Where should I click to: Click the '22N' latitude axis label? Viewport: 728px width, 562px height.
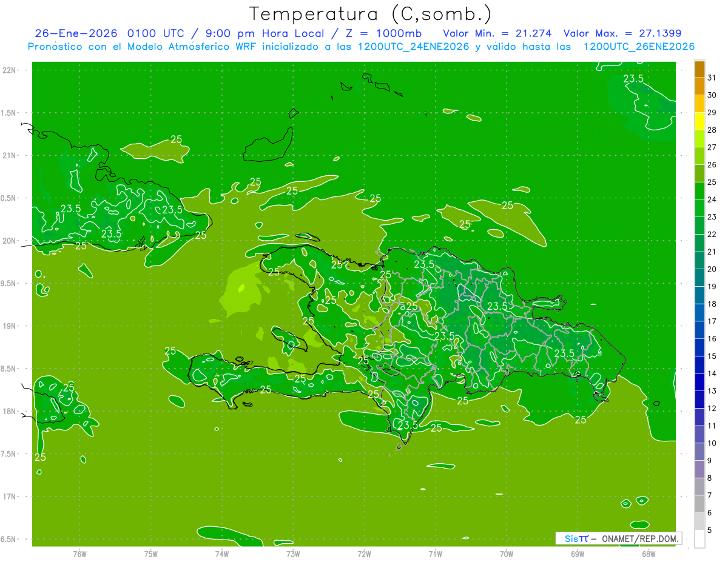[10, 70]
